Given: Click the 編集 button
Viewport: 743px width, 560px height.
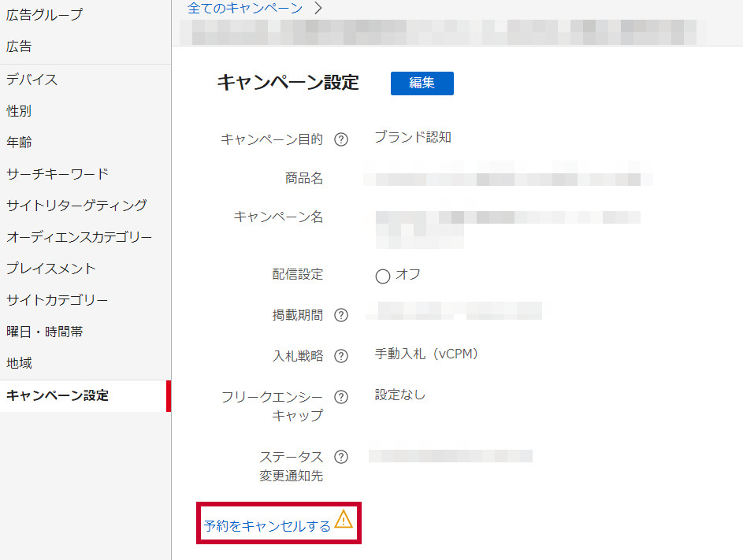Looking at the screenshot, I should point(422,83).
